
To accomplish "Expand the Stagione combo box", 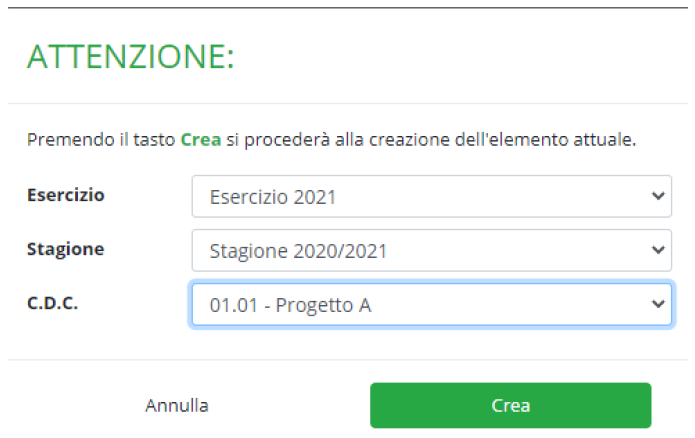I will coord(430,251).
